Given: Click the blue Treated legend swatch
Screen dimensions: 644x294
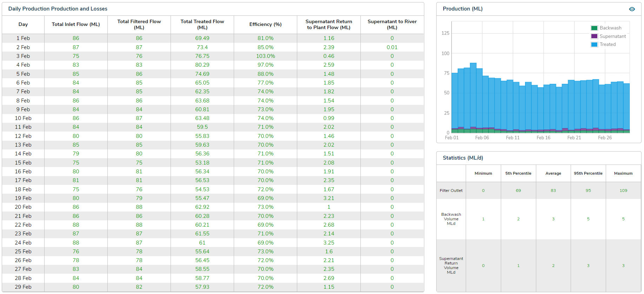Looking at the screenshot, I should 594,45.
